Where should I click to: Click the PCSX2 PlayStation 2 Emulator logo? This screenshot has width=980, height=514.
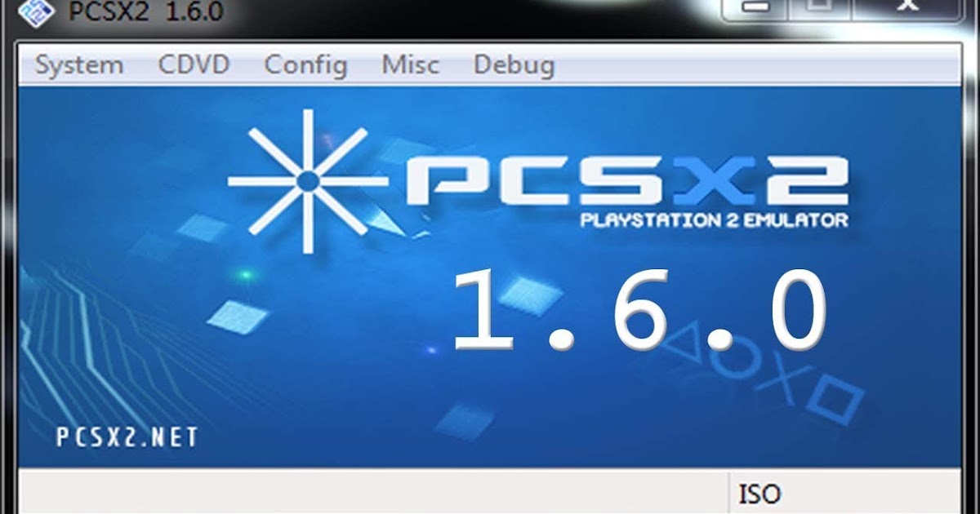(x=539, y=182)
